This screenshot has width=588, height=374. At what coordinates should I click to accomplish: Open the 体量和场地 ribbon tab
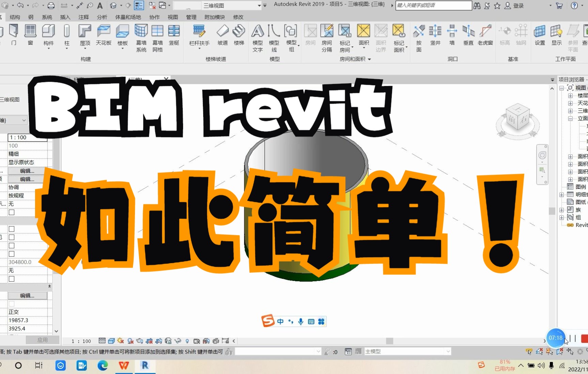(128, 17)
